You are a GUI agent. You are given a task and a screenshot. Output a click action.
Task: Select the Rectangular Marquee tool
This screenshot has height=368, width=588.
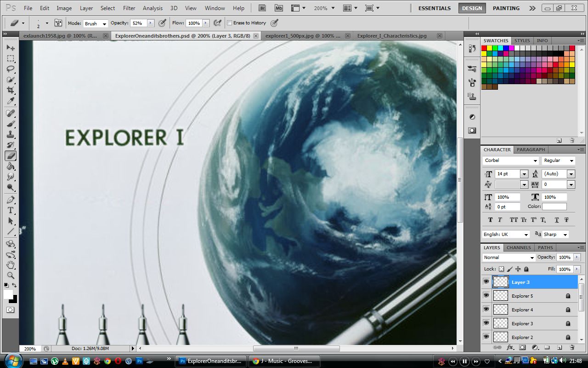click(11, 58)
